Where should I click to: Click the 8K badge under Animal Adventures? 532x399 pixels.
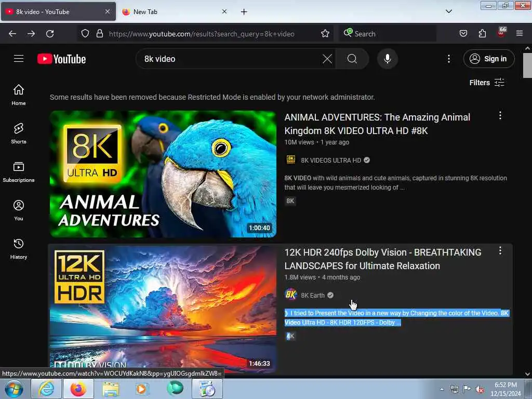pyautogui.click(x=290, y=201)
